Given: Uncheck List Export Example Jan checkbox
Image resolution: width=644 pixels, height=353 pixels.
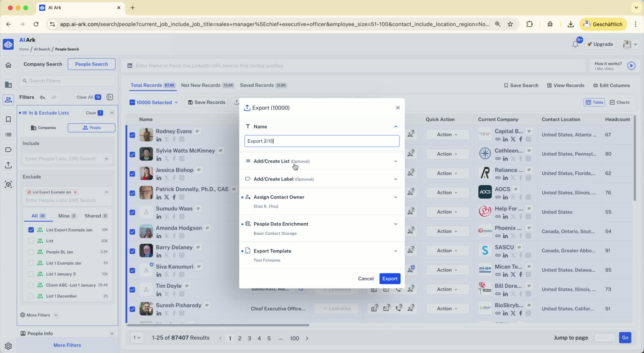Looking at the screenshot, I should [x=31, y=230].
